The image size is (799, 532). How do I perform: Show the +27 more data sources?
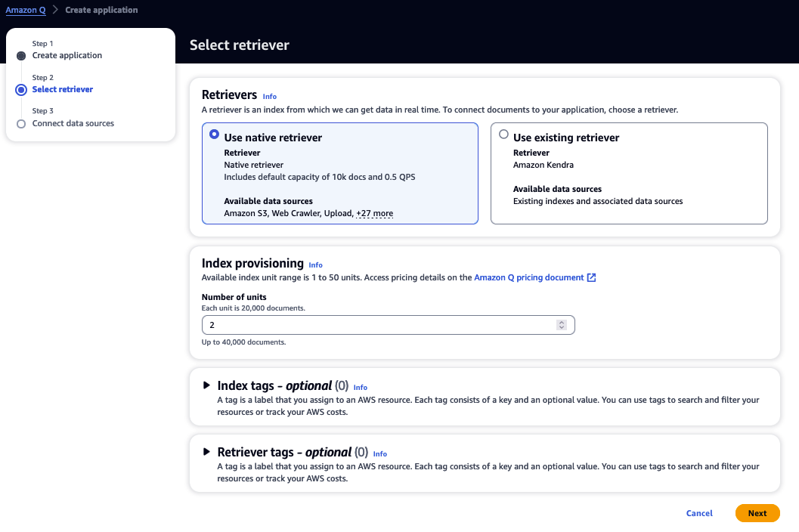pyautogui.click(x=375, y=214)
